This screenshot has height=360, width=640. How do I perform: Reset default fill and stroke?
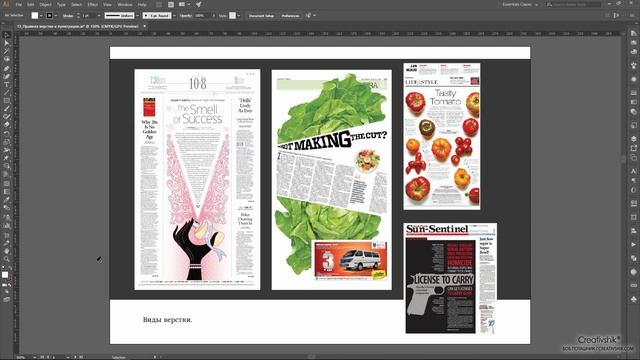pyautogui.click(x=3, y=268)
